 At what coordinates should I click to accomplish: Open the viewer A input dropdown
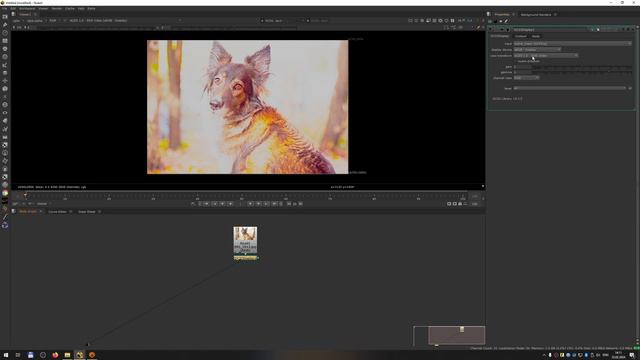[x=282, y=20]
